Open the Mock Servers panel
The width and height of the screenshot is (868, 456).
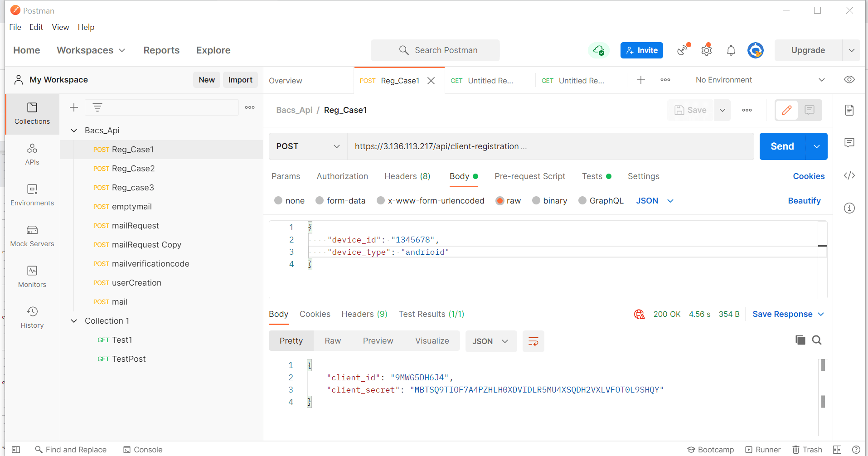click(x=32, y=236)
